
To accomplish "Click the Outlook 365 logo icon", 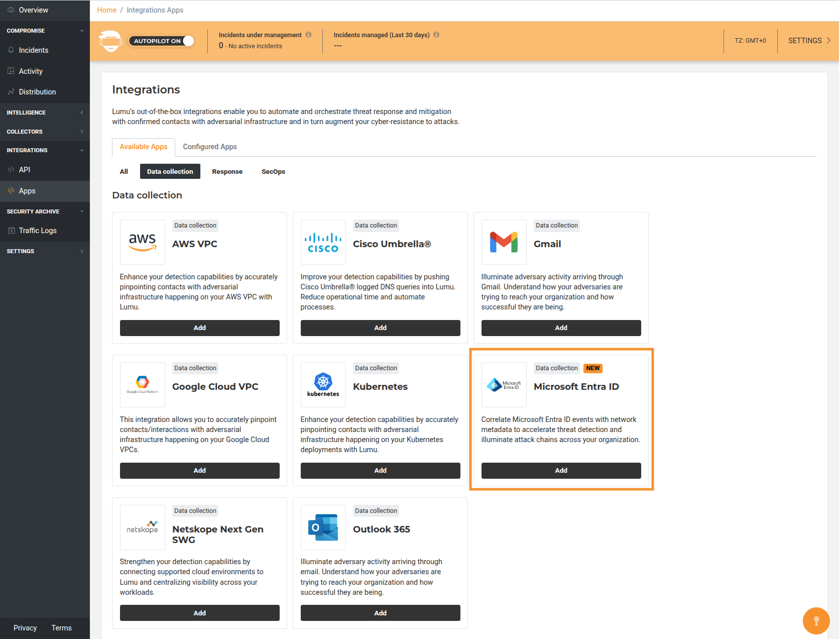I will tap(323, 527).
